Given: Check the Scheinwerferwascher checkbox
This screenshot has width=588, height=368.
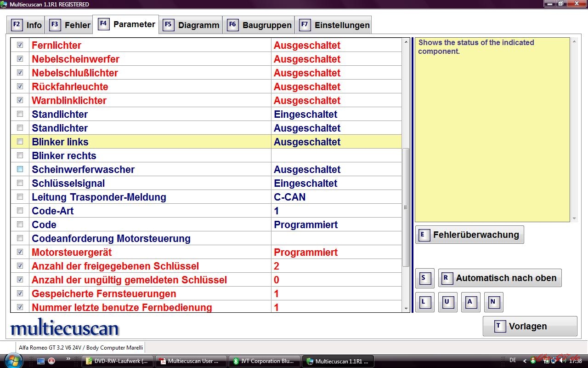Looking at the screenshot, I should point(20,169).
